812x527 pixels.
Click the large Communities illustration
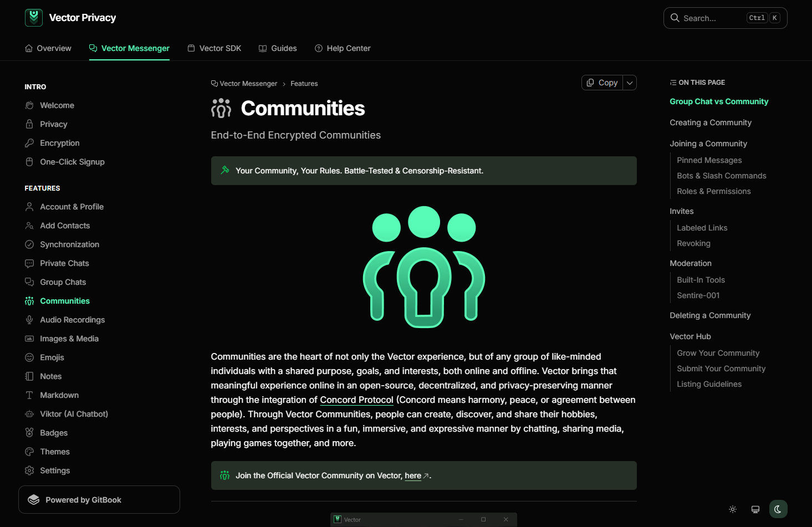(x=424, y=267)
